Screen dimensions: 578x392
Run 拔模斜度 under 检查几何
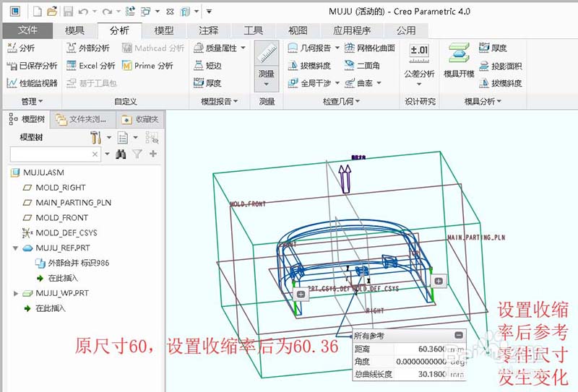(x=309, y=66)
